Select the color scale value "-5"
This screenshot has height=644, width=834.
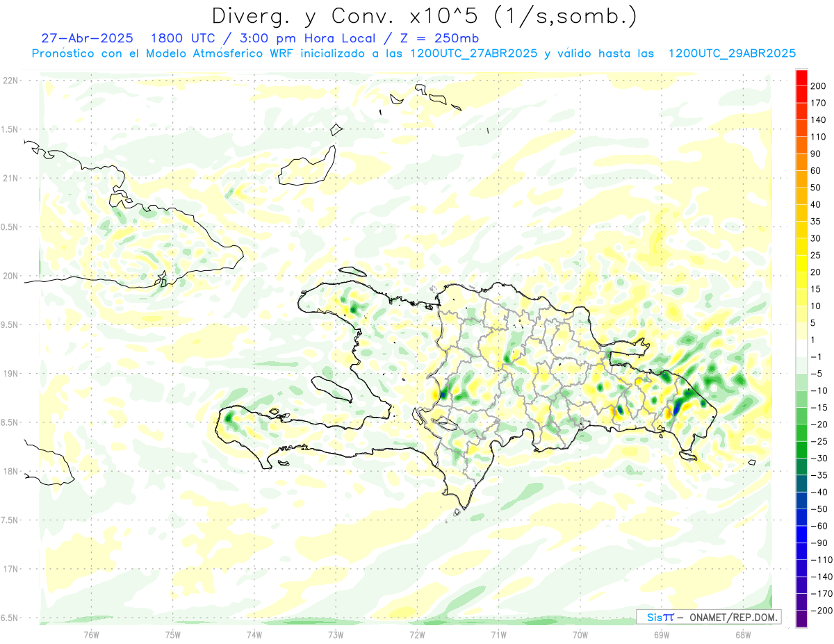coord(817,374)
